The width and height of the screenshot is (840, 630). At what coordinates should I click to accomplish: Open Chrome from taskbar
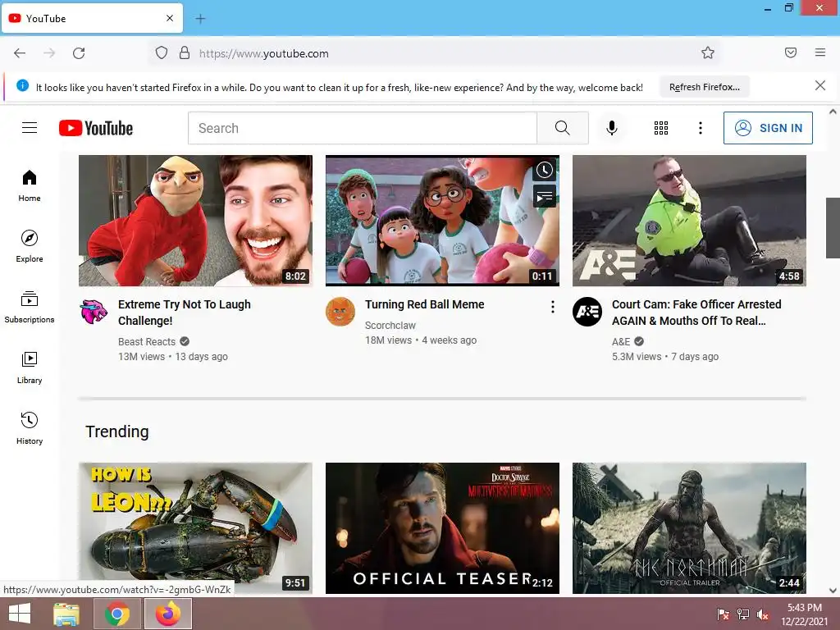click(117, 614)
